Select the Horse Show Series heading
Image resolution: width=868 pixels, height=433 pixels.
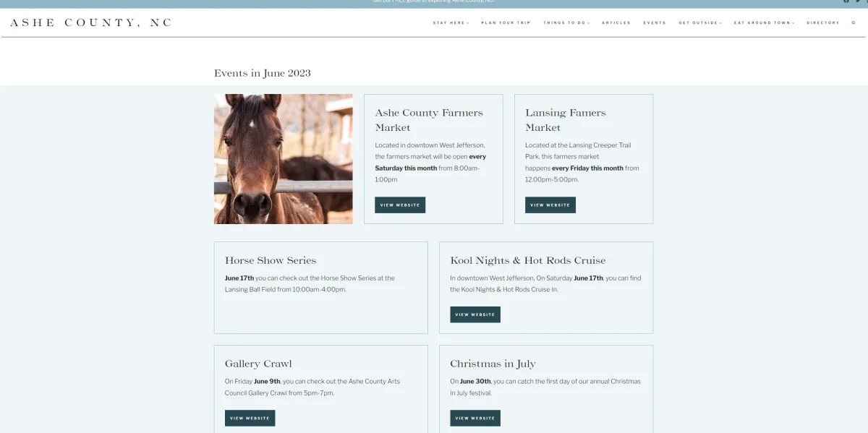271,260
